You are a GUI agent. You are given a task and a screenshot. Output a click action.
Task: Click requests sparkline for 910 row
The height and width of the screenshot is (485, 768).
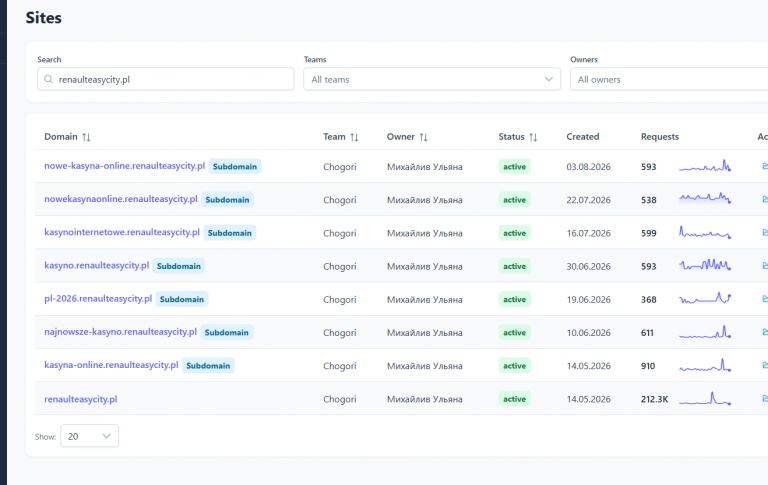point(705,365)
